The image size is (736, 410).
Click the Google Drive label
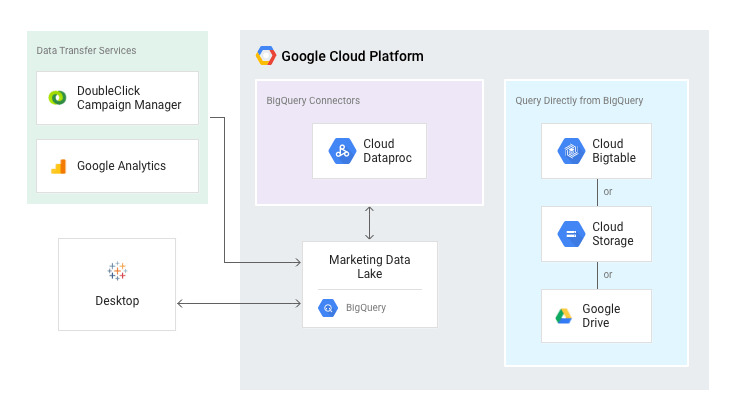(601, 316)
